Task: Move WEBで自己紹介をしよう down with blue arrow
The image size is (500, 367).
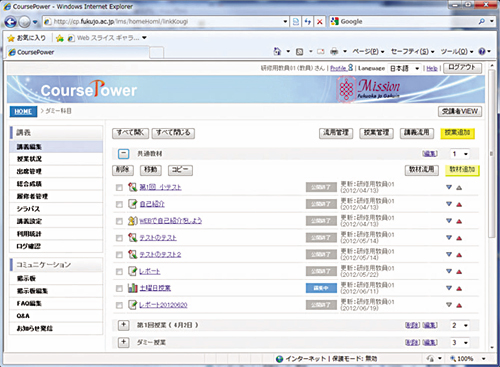Action: tap(449, 221)
